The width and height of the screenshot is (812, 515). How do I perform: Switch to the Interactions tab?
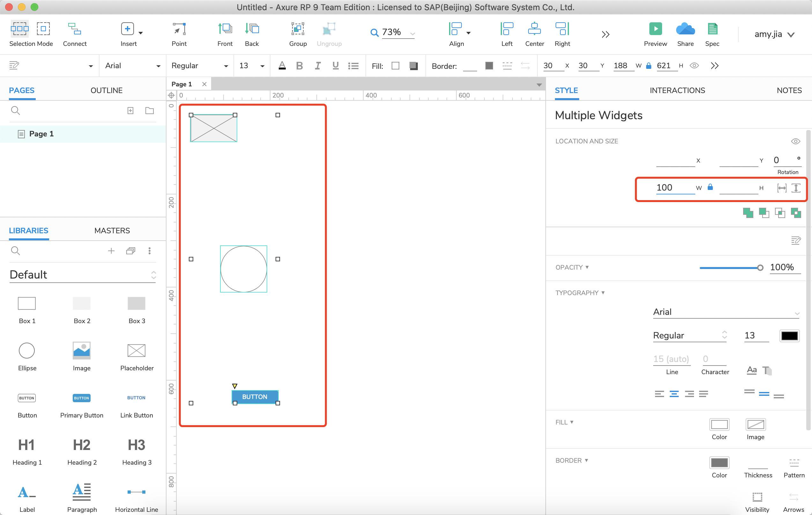677,90
